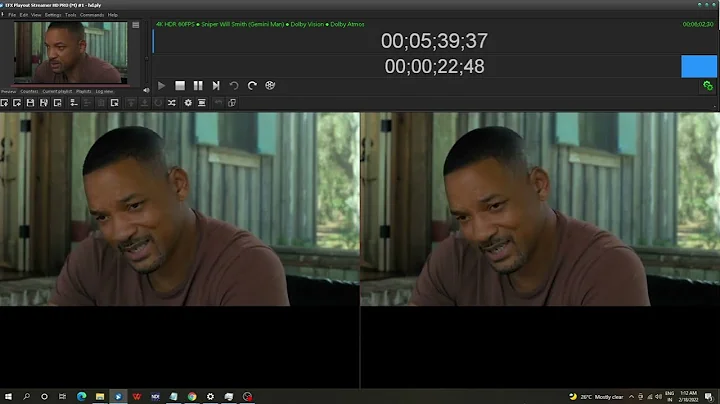Viewport: 720px width, 404px height.
Task: Click the weather Mostly clear widget
Action: [x=596, y=397]
